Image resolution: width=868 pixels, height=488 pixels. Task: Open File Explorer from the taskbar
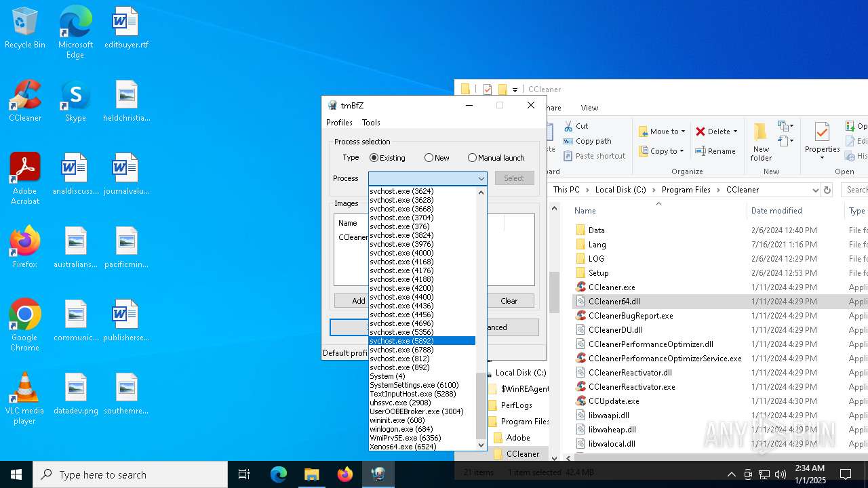click(x=311, y=474)
